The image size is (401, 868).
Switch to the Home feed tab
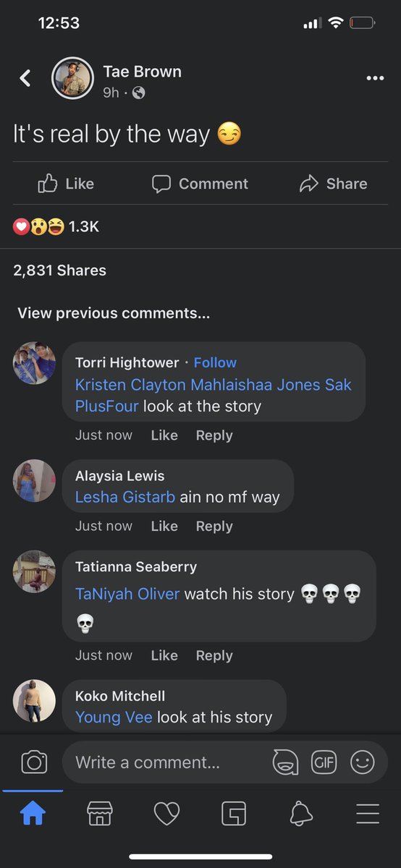point(33,814)
